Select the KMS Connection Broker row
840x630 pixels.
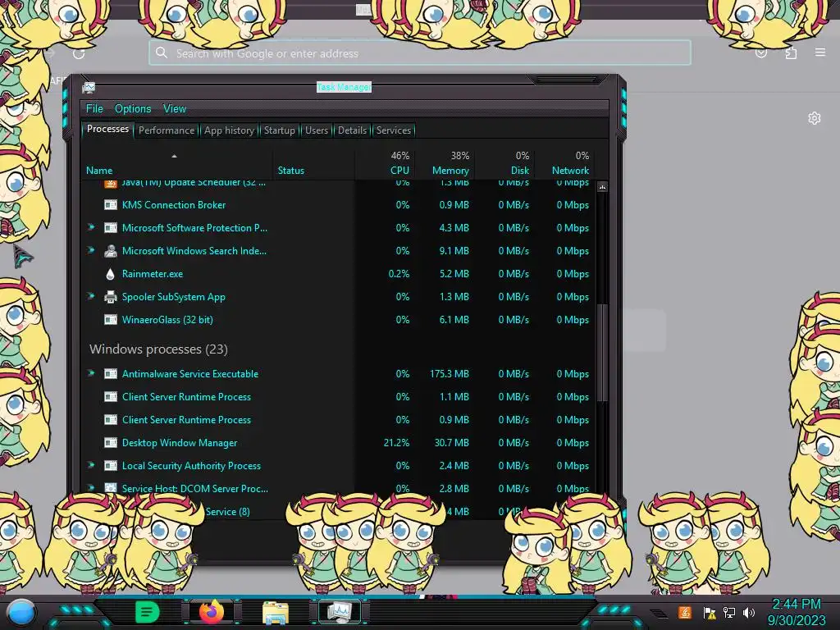coord(339,204)
